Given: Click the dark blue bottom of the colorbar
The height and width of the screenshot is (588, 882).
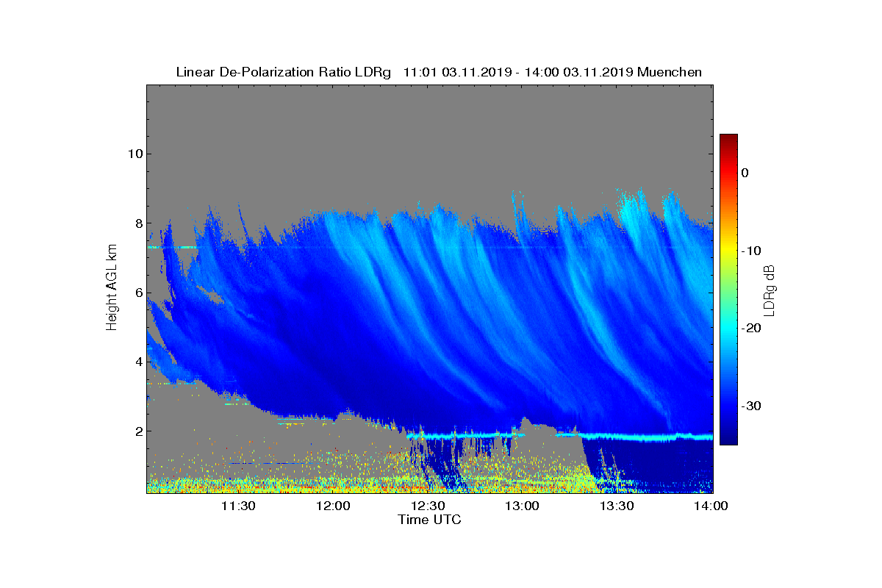Looking at the screenshot, I should coord(728,440).
